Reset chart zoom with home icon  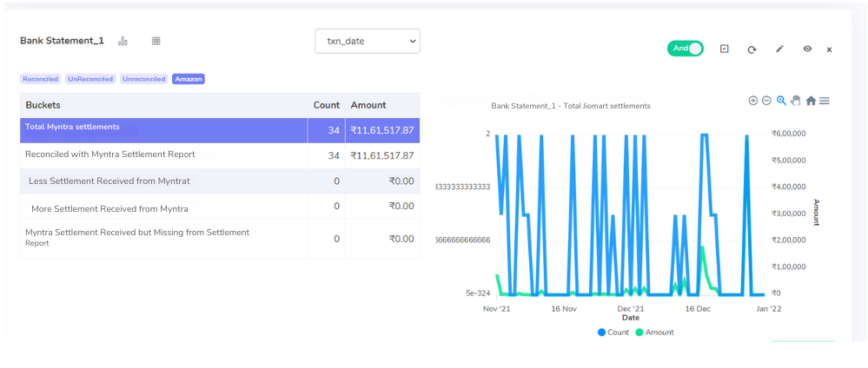(x=811, y=101)
